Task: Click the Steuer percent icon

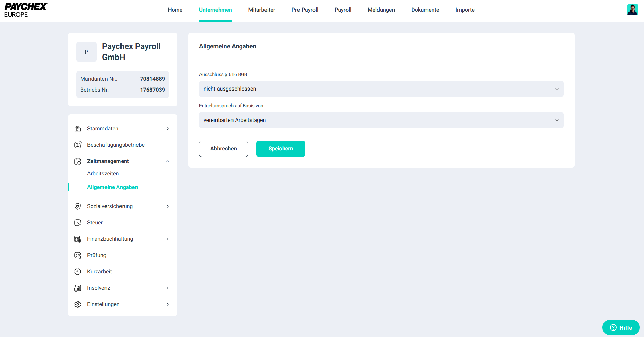Action: (x=78, y=223)
